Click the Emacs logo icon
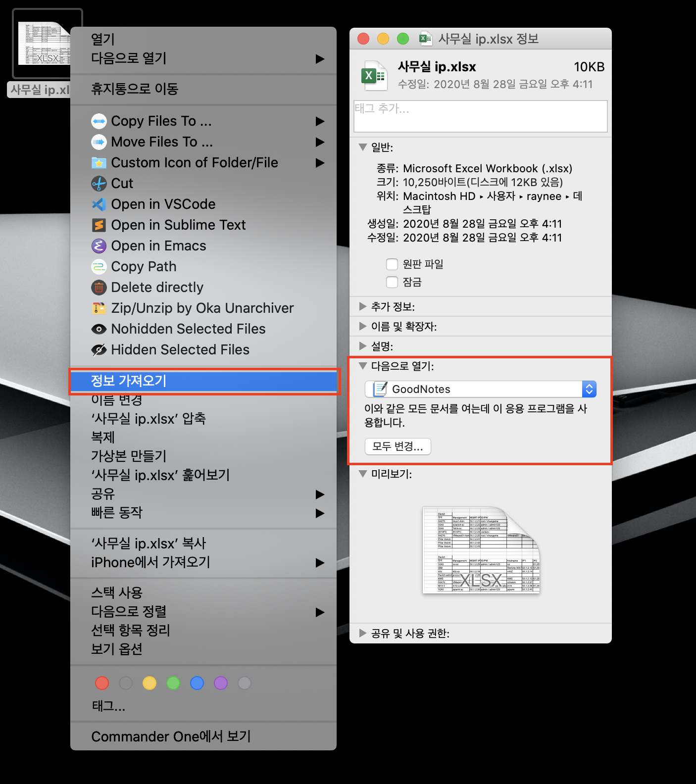 (x=99, y=246)
